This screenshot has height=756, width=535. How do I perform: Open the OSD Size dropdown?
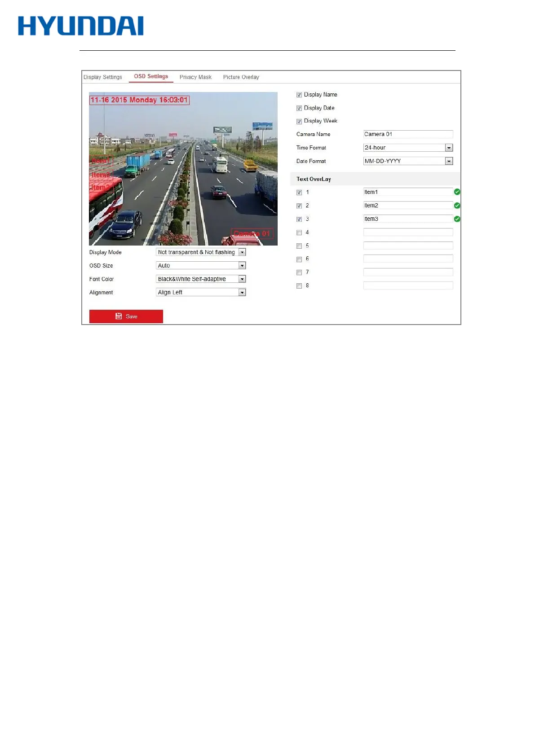(x=201, y=266)
